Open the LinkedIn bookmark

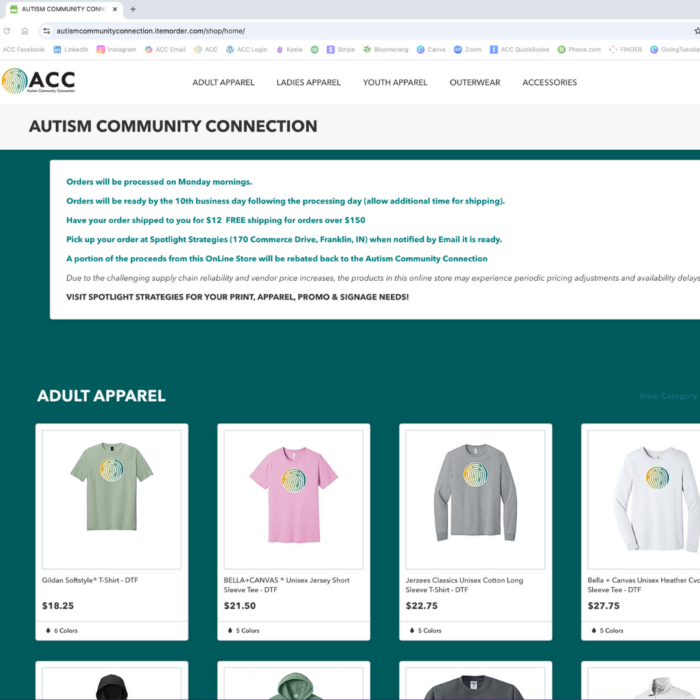[x=71, y=50]
